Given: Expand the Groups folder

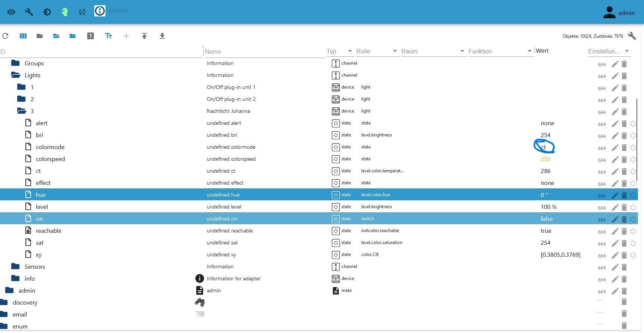Looking at the screenshot, I should (x=16, y=63).
